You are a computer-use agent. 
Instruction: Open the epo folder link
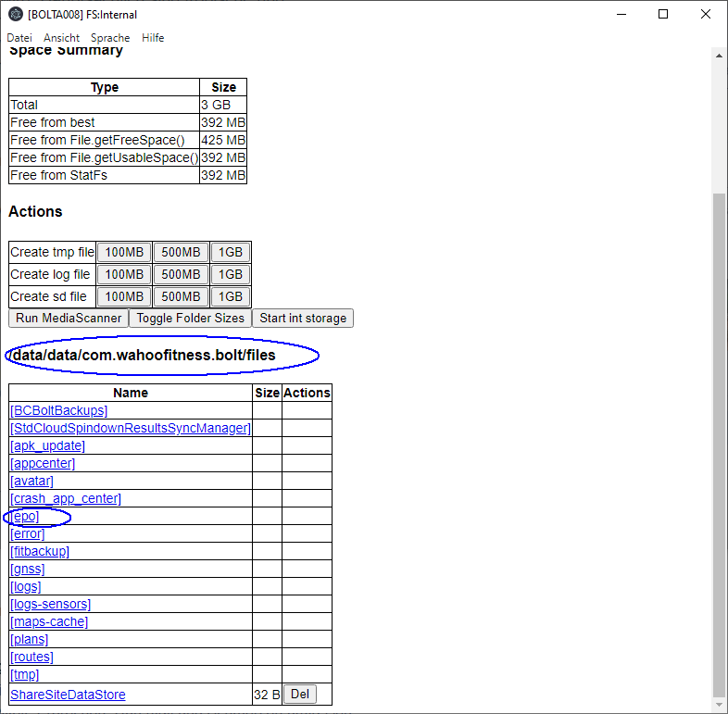(25, 516)
